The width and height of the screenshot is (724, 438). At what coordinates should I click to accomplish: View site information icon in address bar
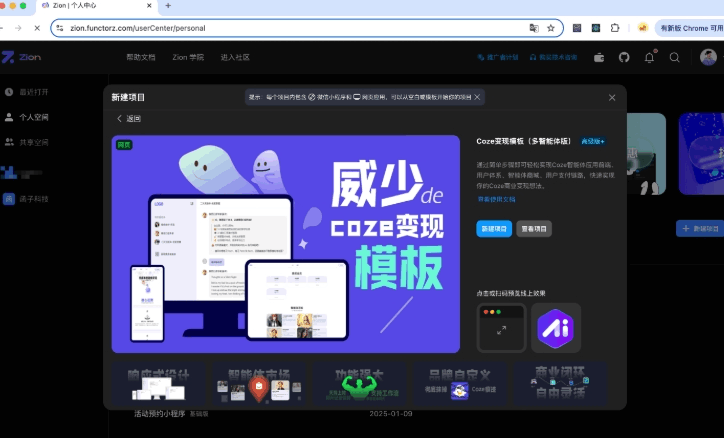pyautogui.click(x=60, y=28)
